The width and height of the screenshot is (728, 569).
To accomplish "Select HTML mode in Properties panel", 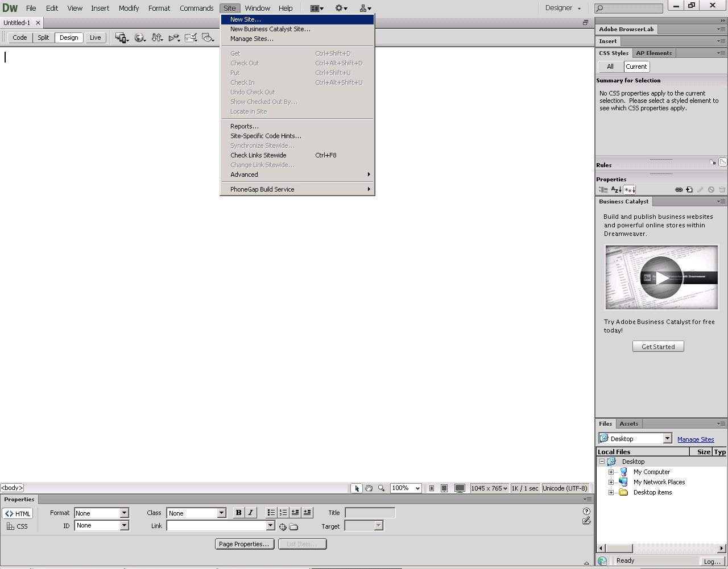I will click(x=18, y=513).
